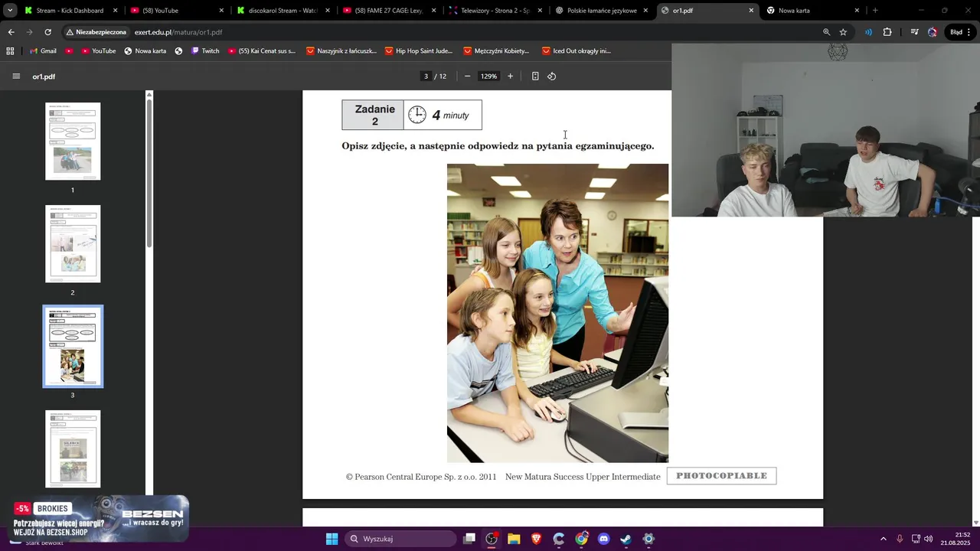Image resolution: width=980 pixels, height=551 pixels.
Task: Zoom in the PDF with plus icon
Action: (510, 77)
